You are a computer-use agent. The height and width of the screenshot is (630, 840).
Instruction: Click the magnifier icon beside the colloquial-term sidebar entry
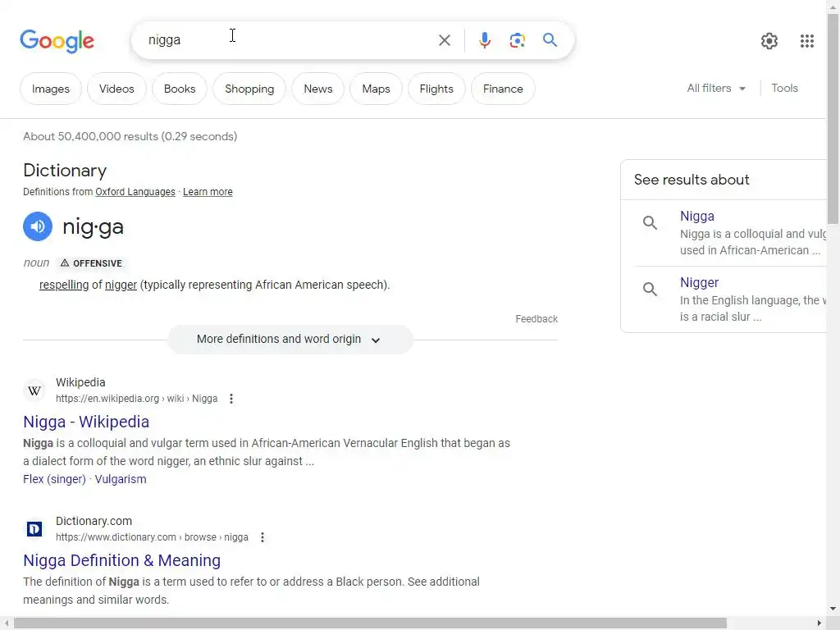point(650,222)
